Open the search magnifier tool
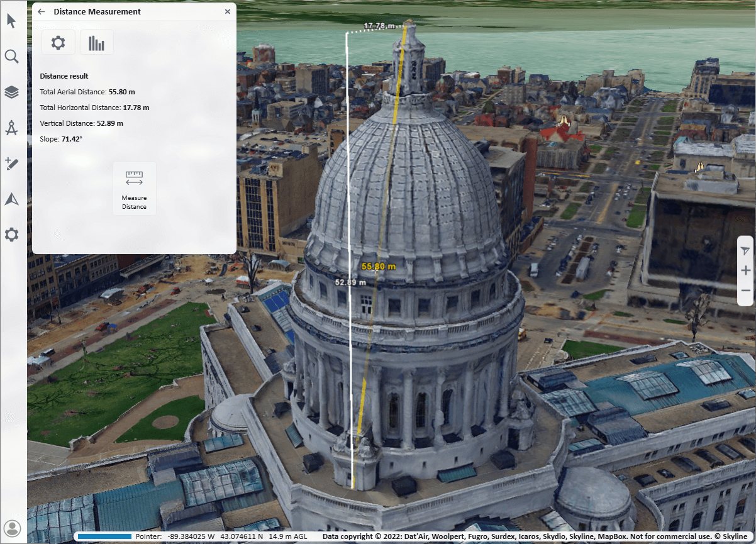The image size is (756, 544). (x=11, y=57)
